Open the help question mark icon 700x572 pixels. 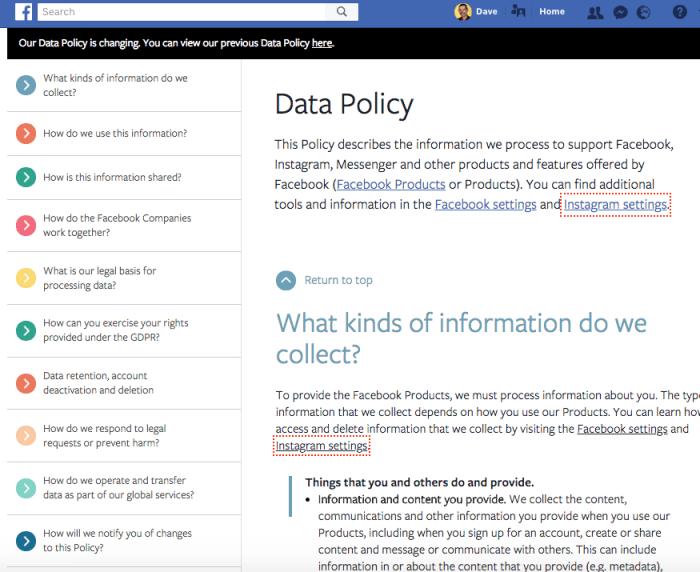(x=680, y=12)
